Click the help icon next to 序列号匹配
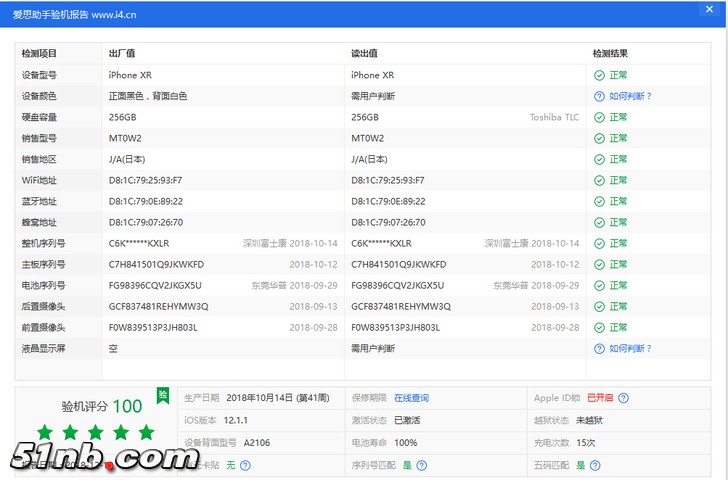 pos(421,465)
